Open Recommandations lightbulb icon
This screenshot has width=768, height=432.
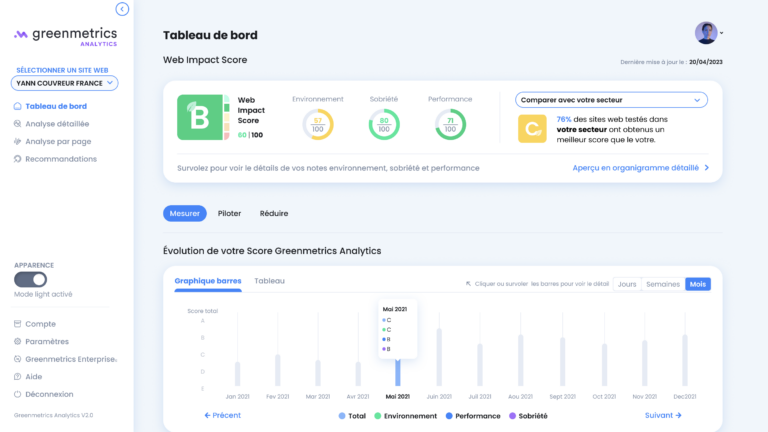[18, 159]
